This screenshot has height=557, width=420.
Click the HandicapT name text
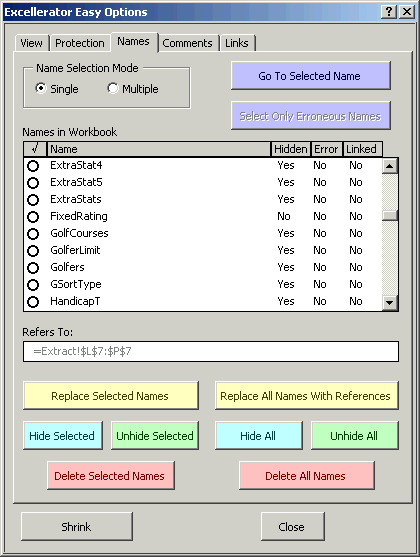(75, 302)
